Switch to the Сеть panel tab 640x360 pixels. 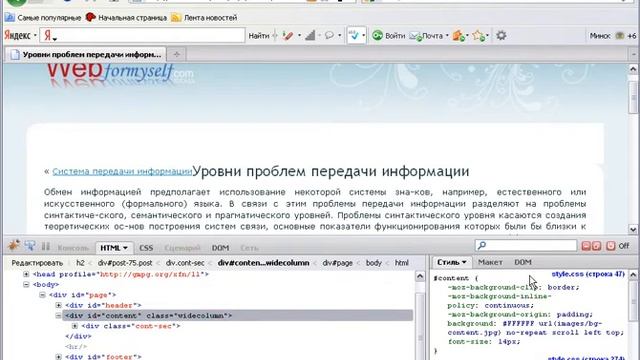249,248
